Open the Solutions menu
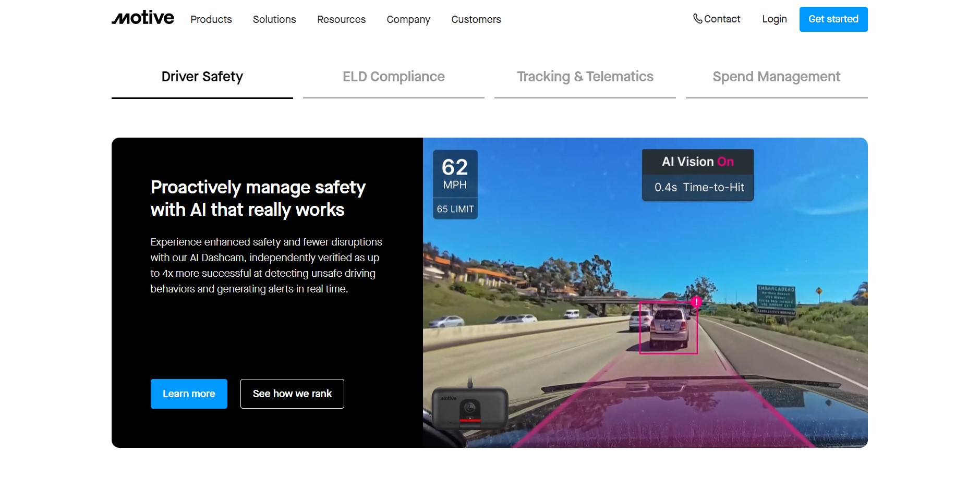The height and width of the screenshot is (478, 980). point(274,19)
